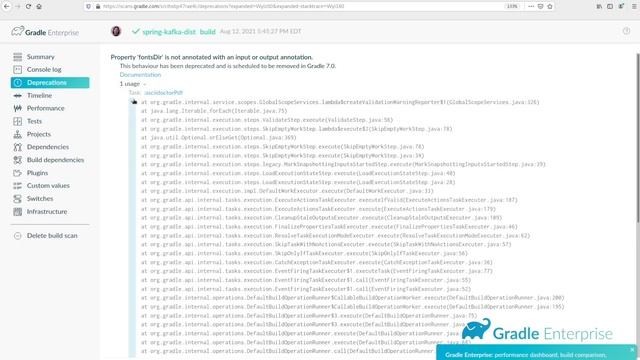
Task: Click the CatchExceptionTaskExecuter.execute stack line
Action: coord(317,262)
